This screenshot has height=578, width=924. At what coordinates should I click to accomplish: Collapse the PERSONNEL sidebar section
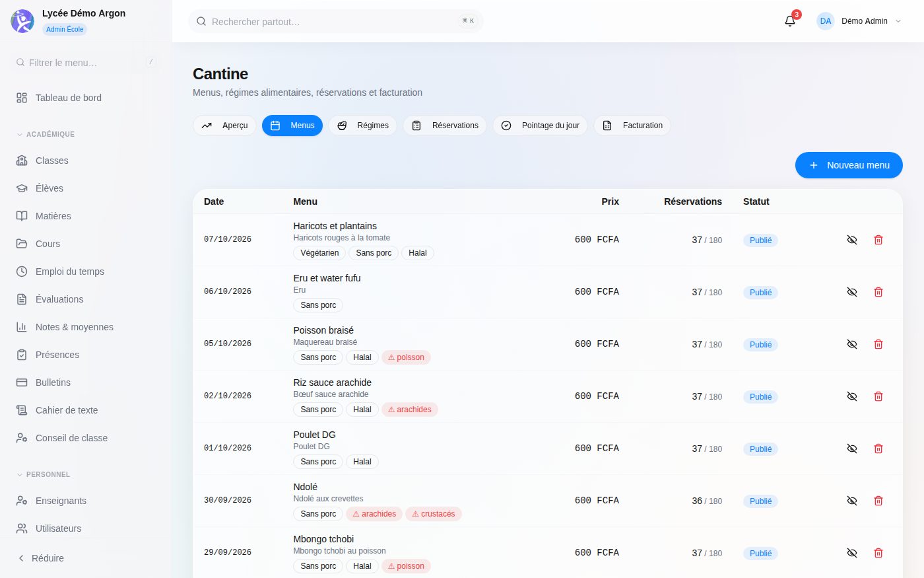click(x=43, y=474)
